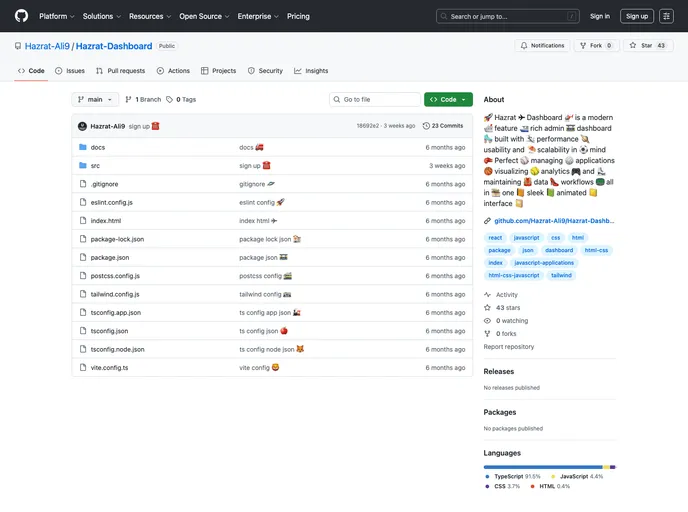The width and height of the screenshot is (688, 512).
Task: Open the green Code dropdown button
Action: click(448, 100)
